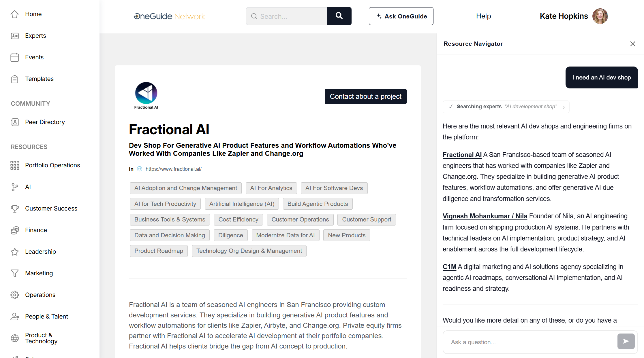
Task: Click the Ask OneGuide button
Action: tap(401, 16)
